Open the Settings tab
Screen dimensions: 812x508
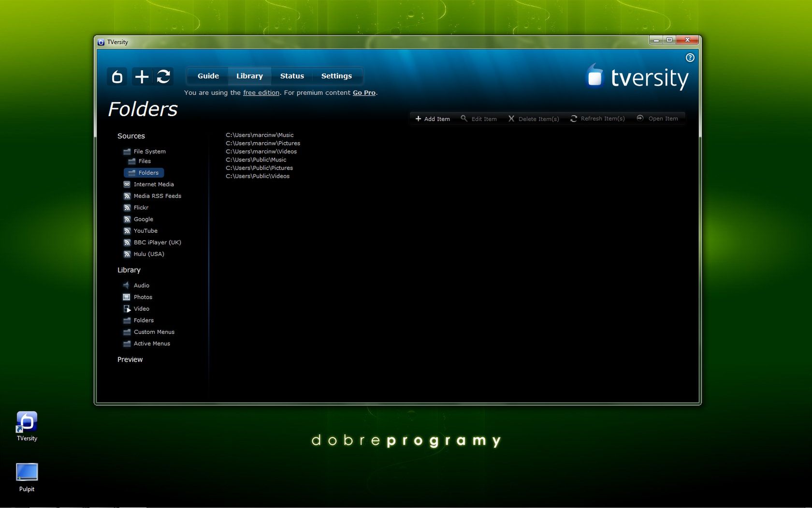[336, 76]
